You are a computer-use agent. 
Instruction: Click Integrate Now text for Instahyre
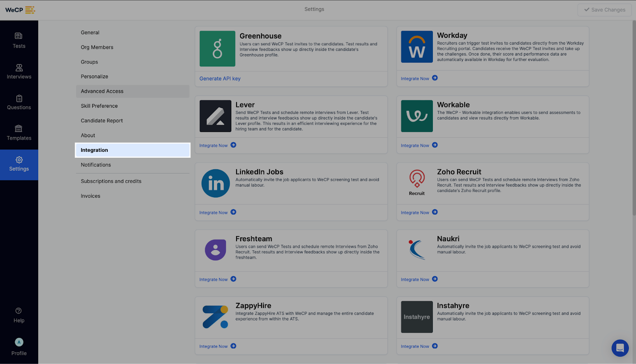coord(415,347)
